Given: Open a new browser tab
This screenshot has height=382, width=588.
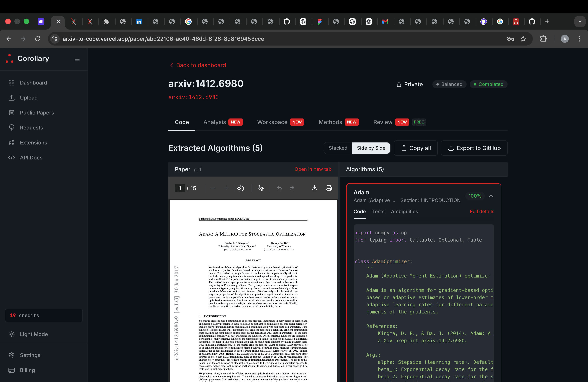Looking at the screenshot, I should click(547, 21).
